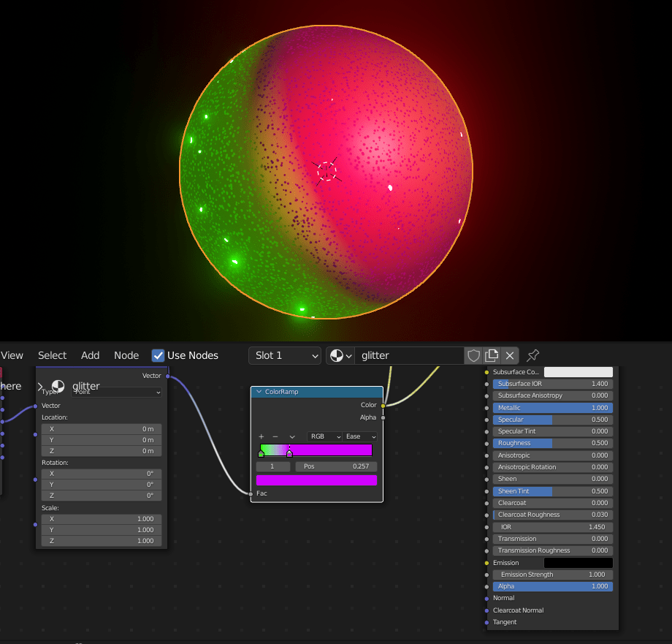This screenshot has height=644, width=672.
Task: Open the Slot 1 dropdown
Action: pos(285,355)
